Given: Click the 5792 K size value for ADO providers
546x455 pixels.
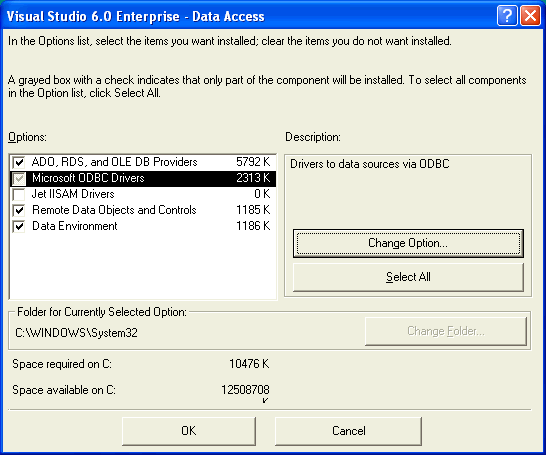Looking at the screenshot, I should (253, 162).
